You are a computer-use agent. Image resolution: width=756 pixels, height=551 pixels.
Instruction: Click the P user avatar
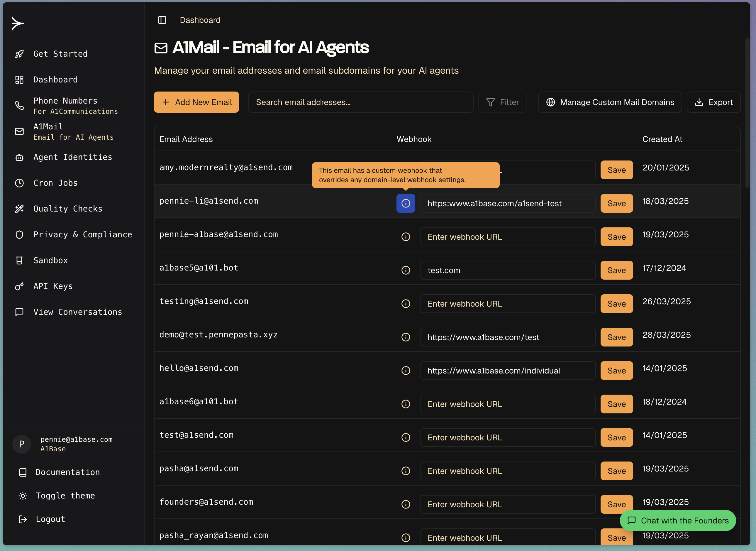point(22,444)
